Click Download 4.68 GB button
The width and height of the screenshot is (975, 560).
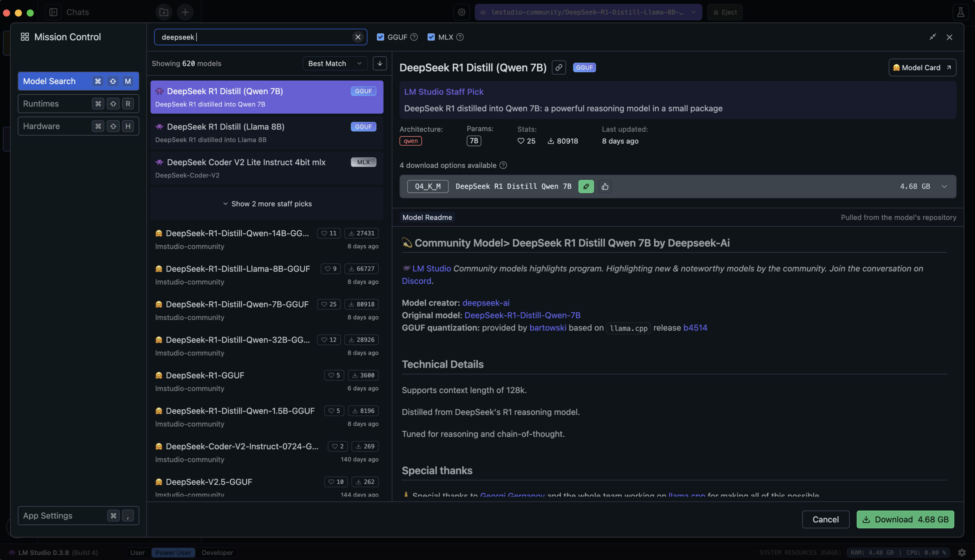[905, 520]
